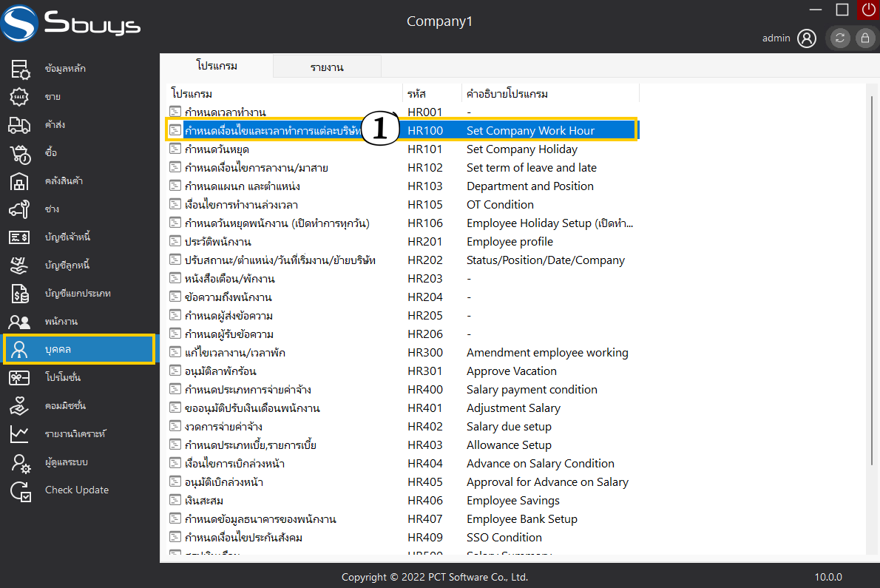Click the Check Update icon
880x588 pixels.
pyautogui.click(x=19, y=490)
